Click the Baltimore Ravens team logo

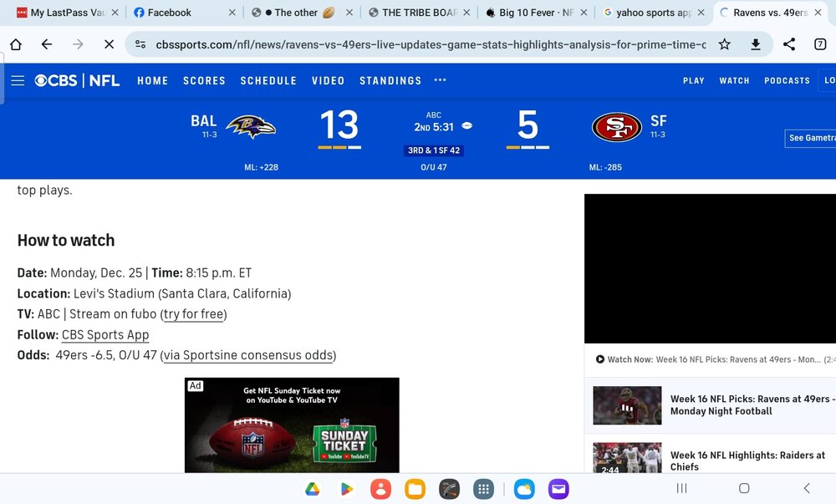[x=251, y=127]
